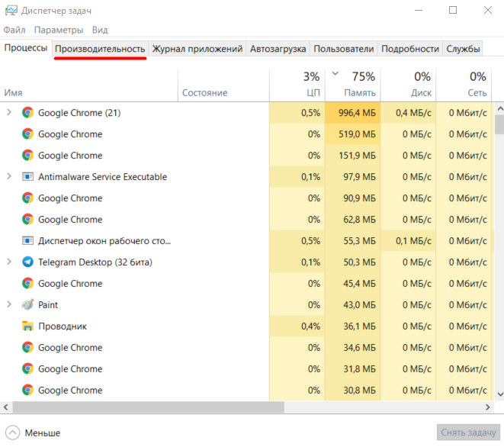Sort by the Память 75% column header
This screenshot has width=504, height=447.
click(x=352, y=85)
